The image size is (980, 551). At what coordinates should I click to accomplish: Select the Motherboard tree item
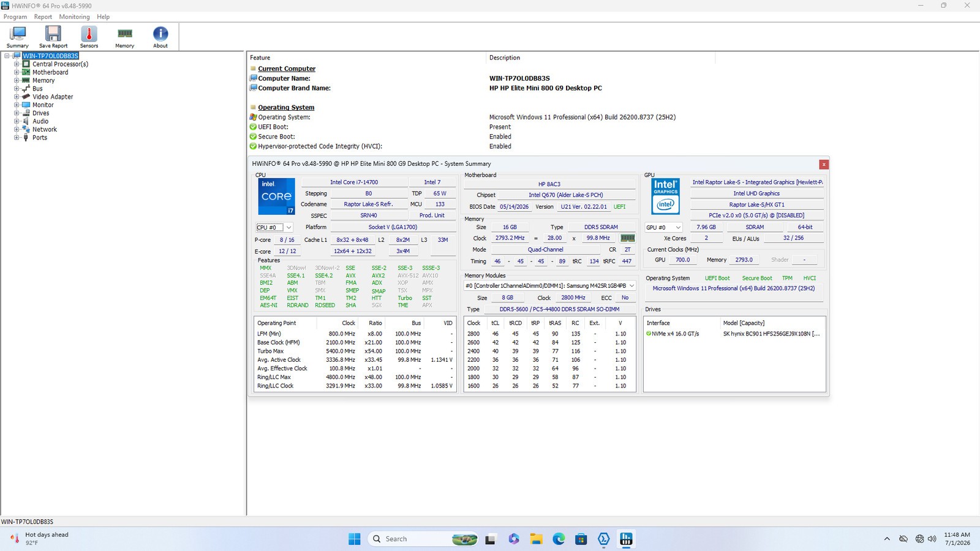(x=50, y=72)
